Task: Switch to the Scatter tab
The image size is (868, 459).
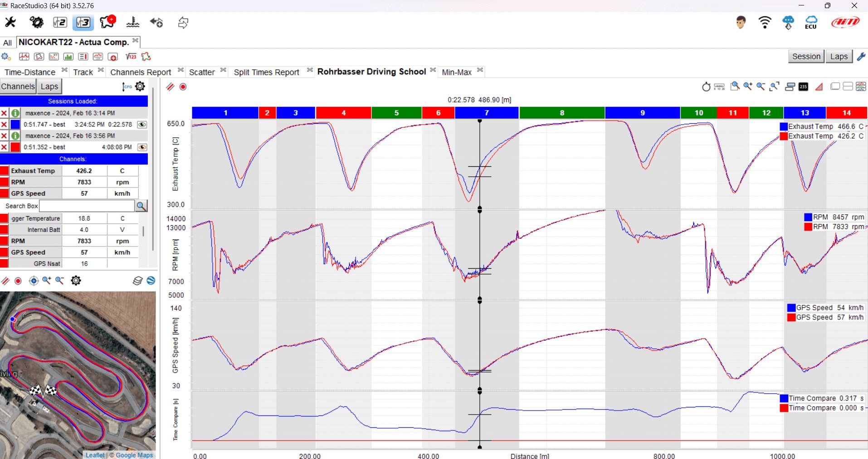Action: pos(202,72)
